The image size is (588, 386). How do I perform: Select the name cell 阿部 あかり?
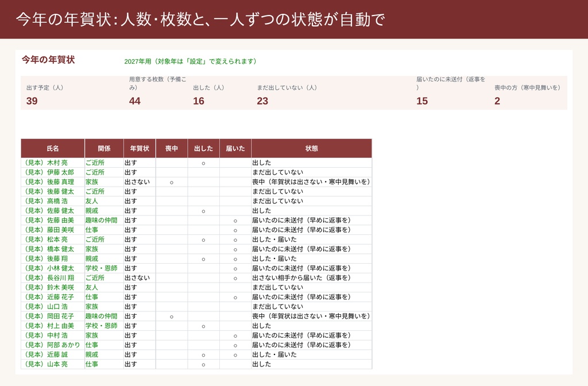(53, 345)
